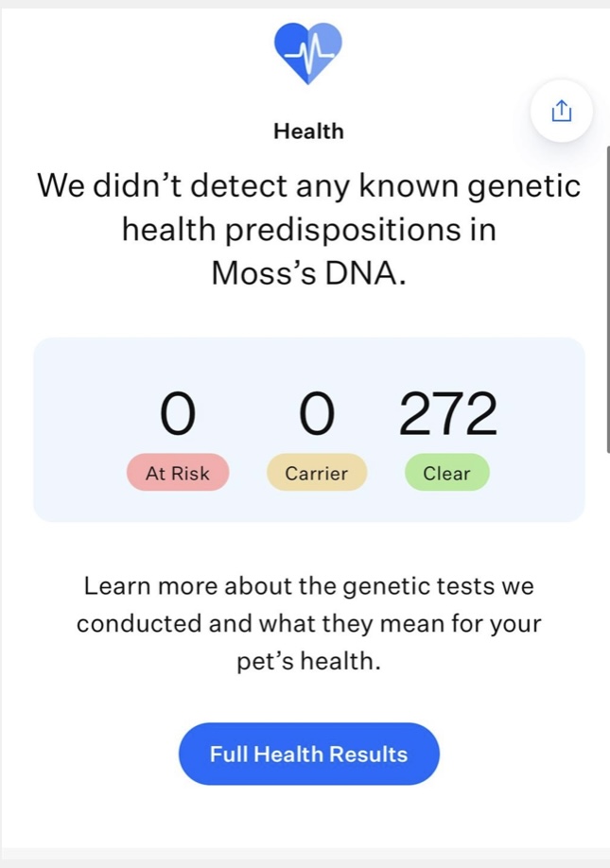Click the blue heart pulse icon
Screen dimensions: 610x868
click(x=307, y=50)
